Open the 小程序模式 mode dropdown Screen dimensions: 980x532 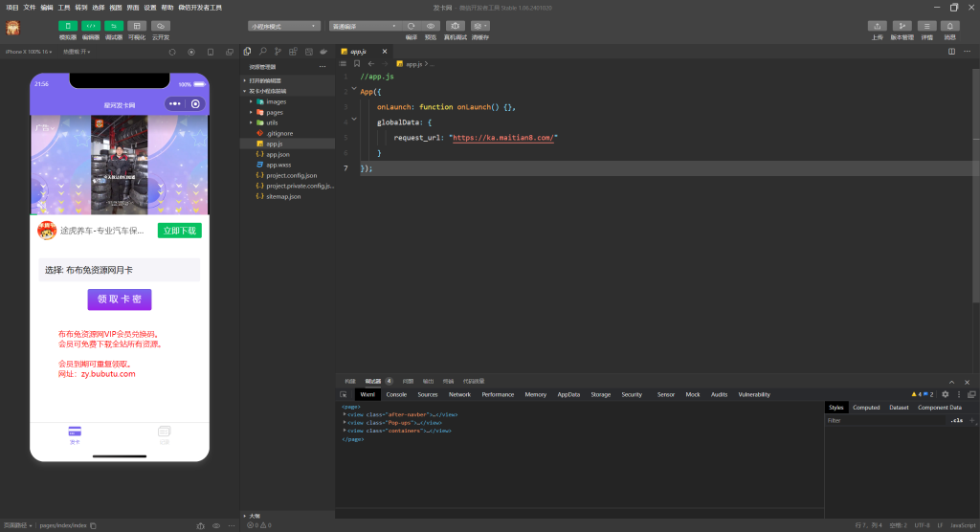point(283,26)
